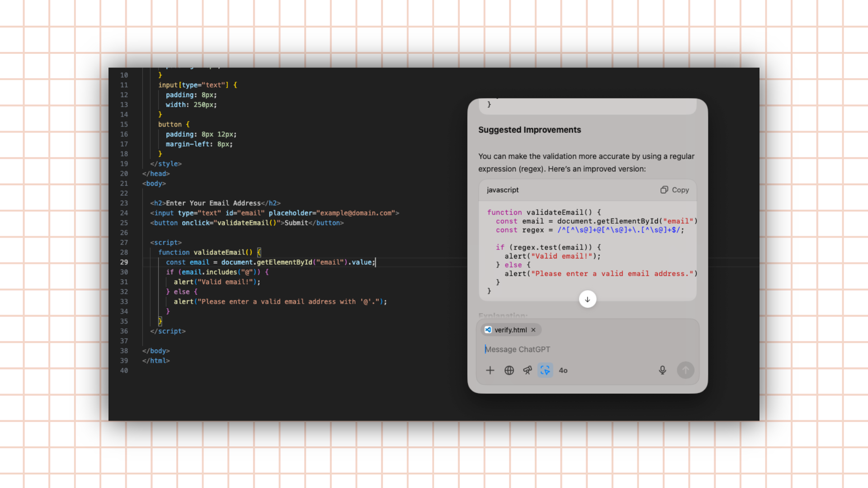Click the closing </style> tag line

166,164
